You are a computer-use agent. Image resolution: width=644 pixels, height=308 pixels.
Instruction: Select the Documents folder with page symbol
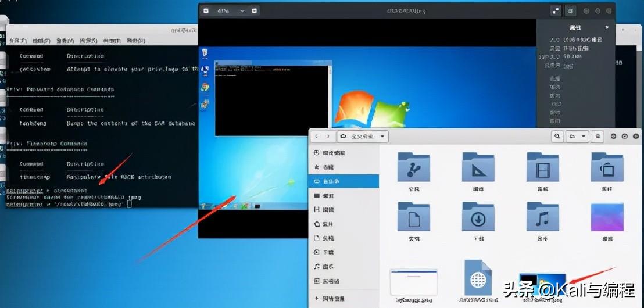(x=414, y=221)
